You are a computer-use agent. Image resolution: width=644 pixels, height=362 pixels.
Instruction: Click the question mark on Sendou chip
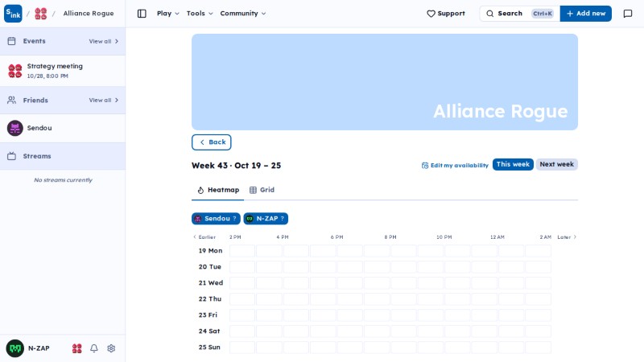pyautogui.click(x=234, y=219)
